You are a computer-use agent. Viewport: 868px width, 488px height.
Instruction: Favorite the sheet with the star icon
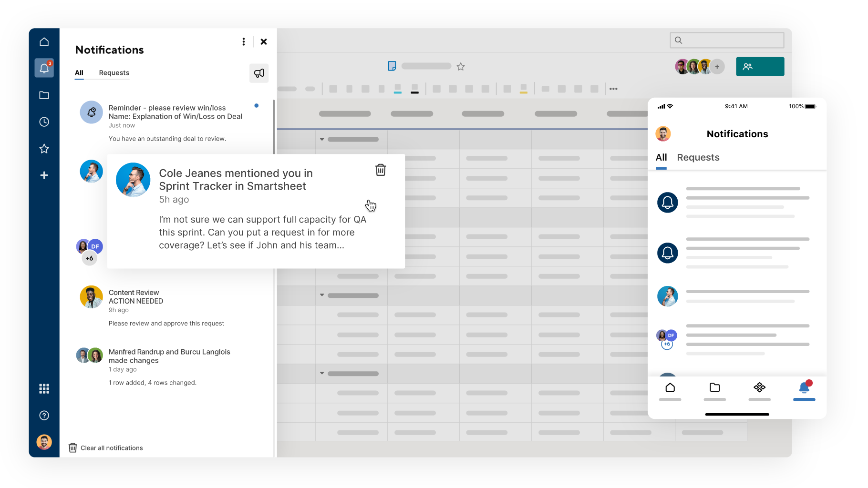coord(461,67)
